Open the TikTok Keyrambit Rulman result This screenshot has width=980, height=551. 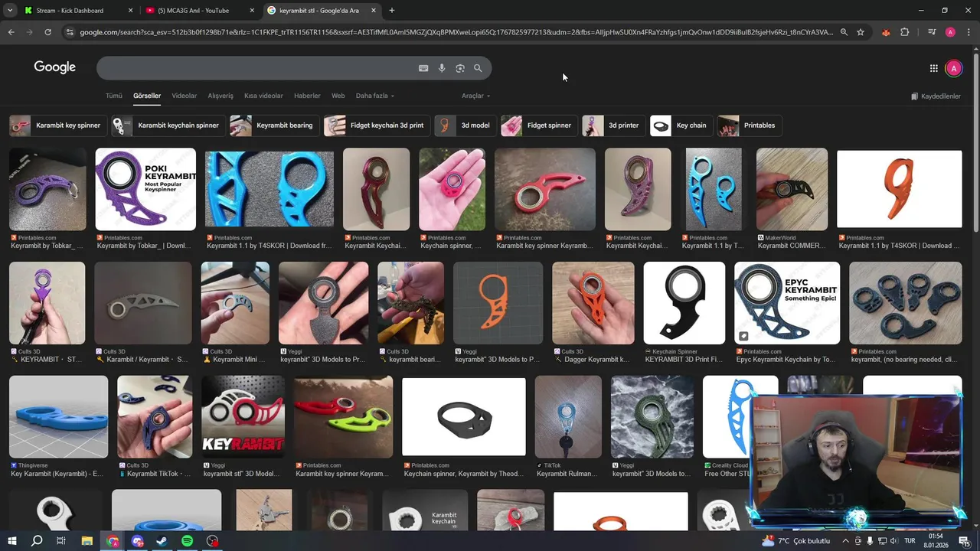pyautogui.click(x=568, y=416)
